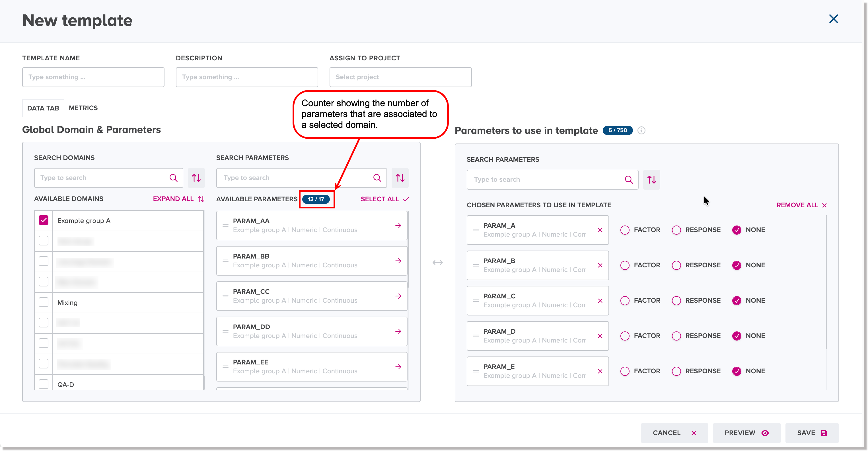Screen dimensions: 868x451
Task: Open the Assign to Project dropdown
Action: click(x=400, y=77)
